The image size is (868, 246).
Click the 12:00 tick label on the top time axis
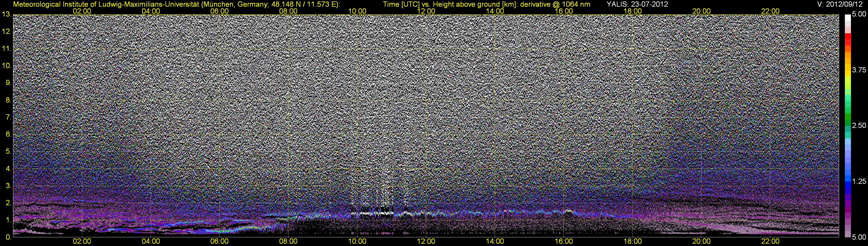click(426, 11)
